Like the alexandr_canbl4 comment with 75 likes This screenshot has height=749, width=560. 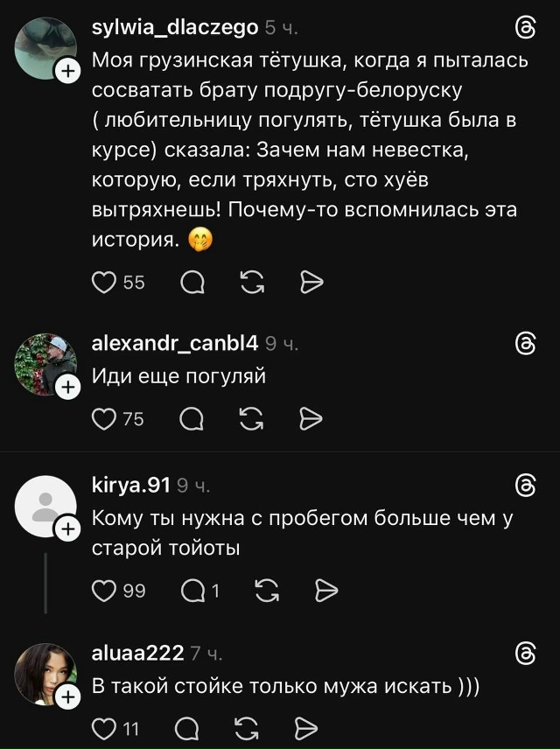point(105,419)
